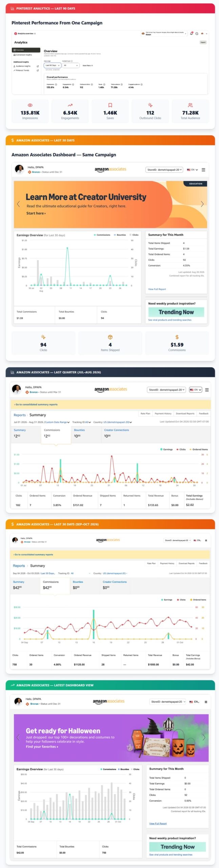Click the amazon associates logo in Halloween dashboard

pyautogui.click(x=108, y=702)
